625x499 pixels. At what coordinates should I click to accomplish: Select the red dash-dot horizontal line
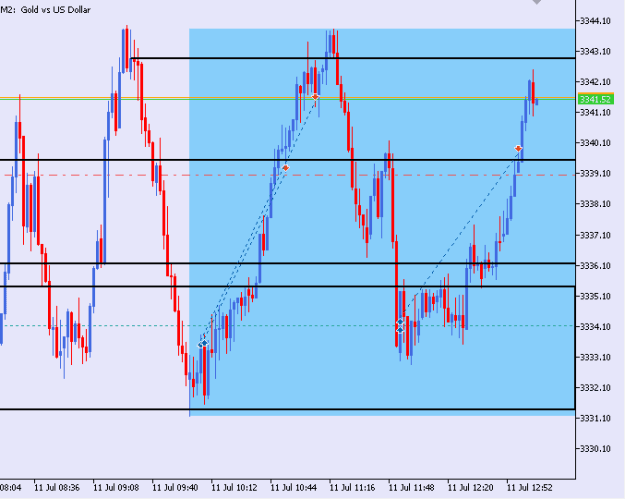point(288,175)
